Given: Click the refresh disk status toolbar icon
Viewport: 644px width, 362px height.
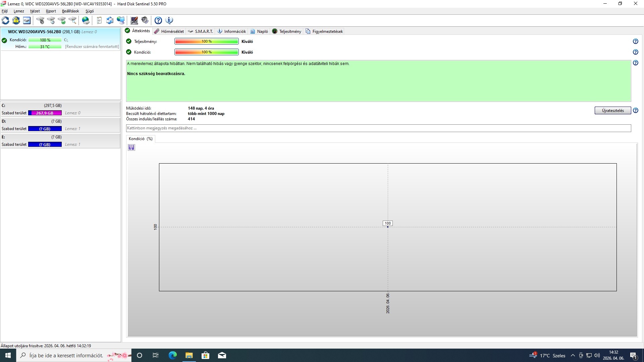Looking at the screenshot, I should tap(5, 20).
